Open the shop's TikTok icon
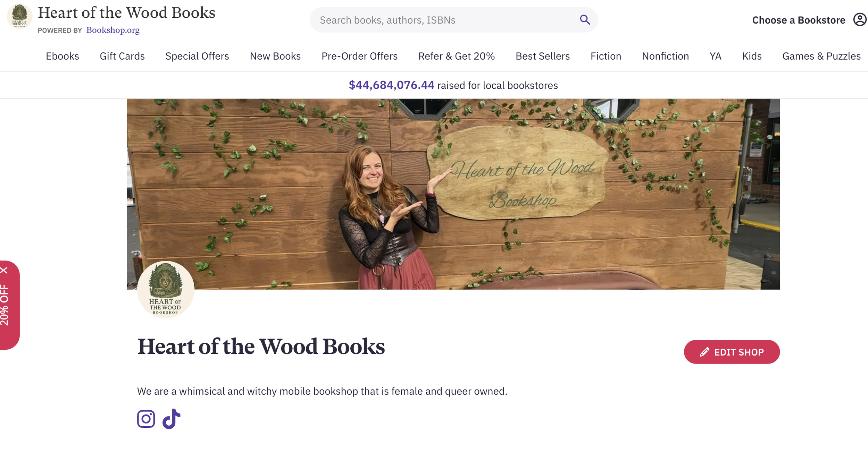The image size is (868, 453). [x=172, y=419]
